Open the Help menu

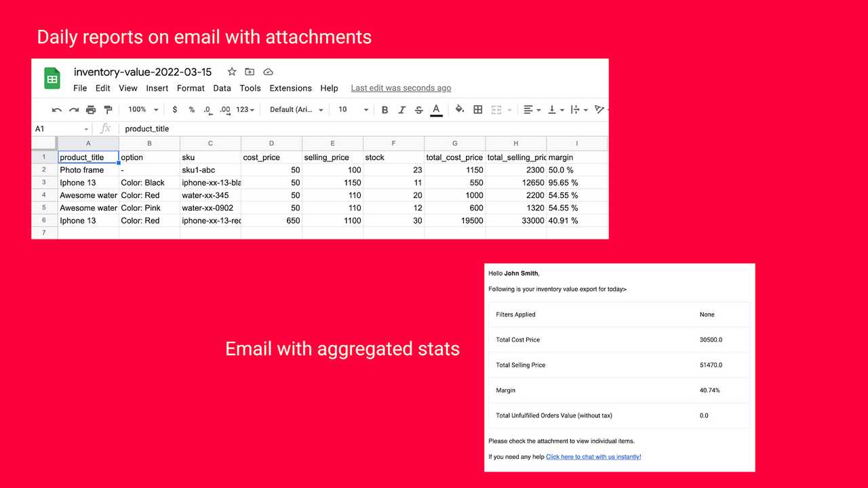click(x=329, y=88)
